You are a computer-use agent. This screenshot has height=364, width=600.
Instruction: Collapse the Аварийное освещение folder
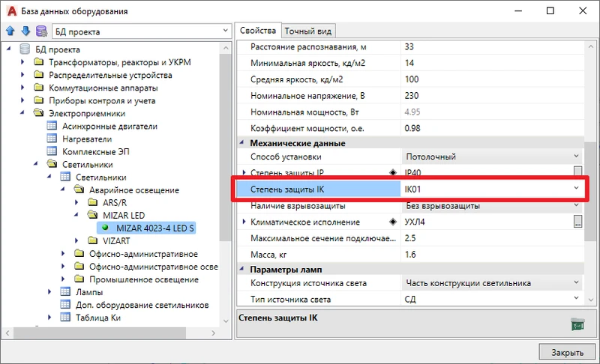tap(62, 189)
